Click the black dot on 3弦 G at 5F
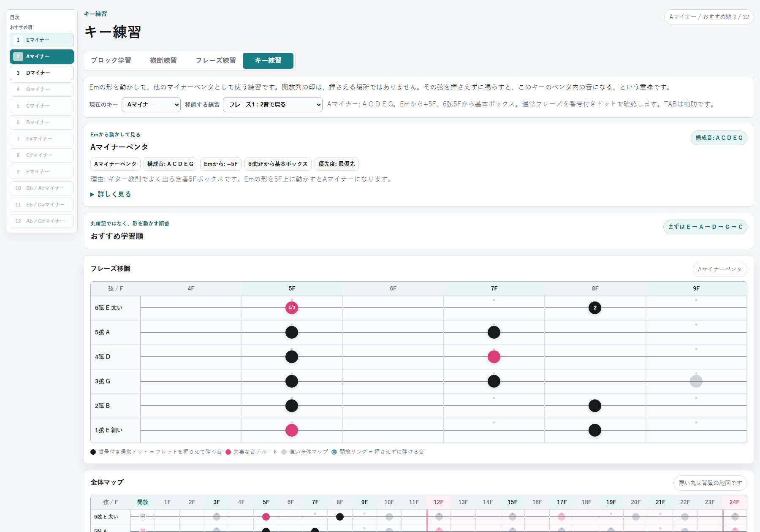 pyautogui.click(x=292, y=381)
